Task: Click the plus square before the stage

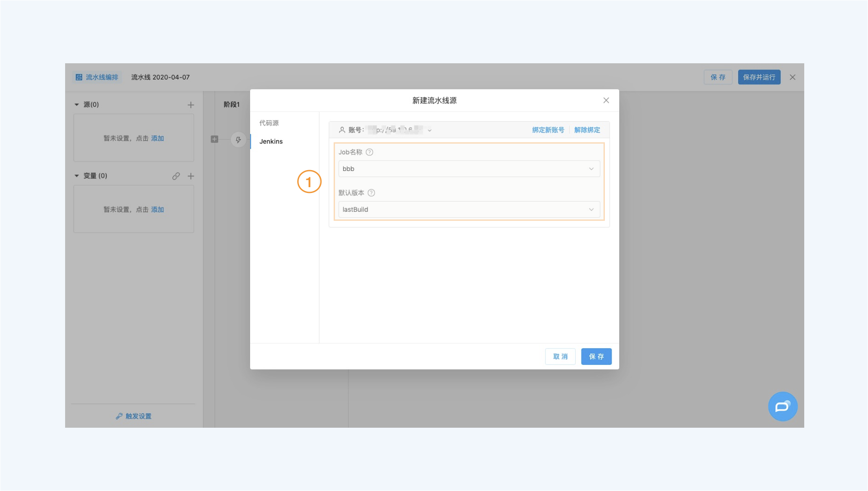Action: point(215,139)
